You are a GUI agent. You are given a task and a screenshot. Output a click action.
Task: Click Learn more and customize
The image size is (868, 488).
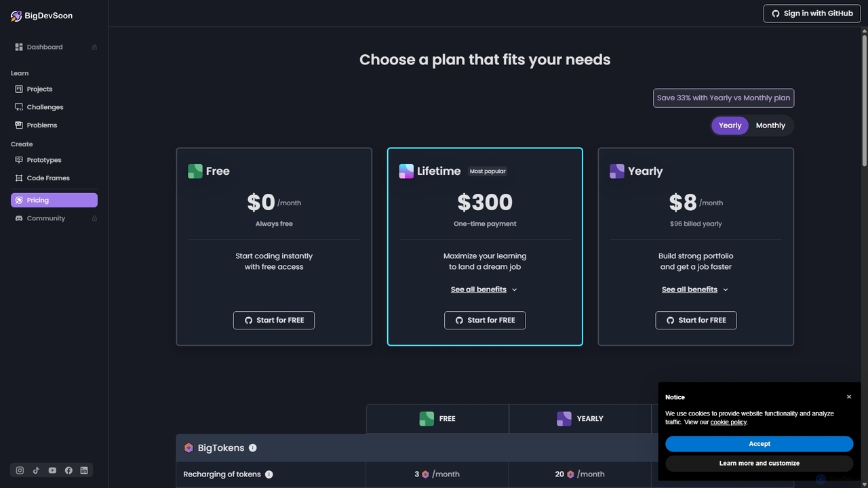click(x=759, y=464)
